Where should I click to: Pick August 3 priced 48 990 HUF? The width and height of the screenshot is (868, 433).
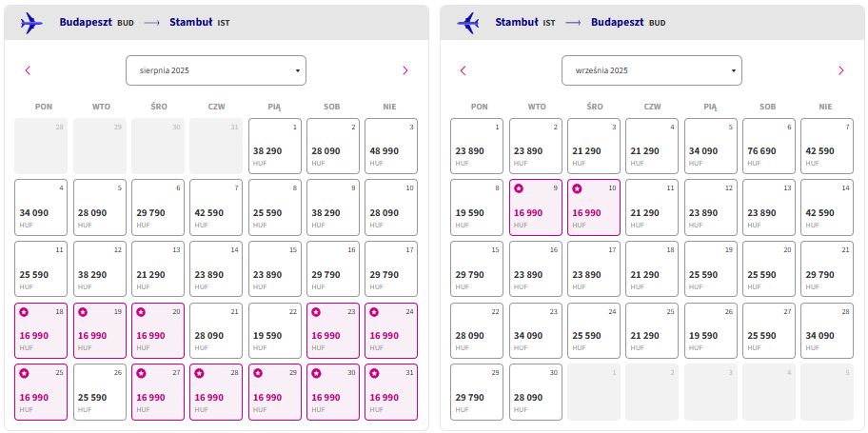click(391, 146)
